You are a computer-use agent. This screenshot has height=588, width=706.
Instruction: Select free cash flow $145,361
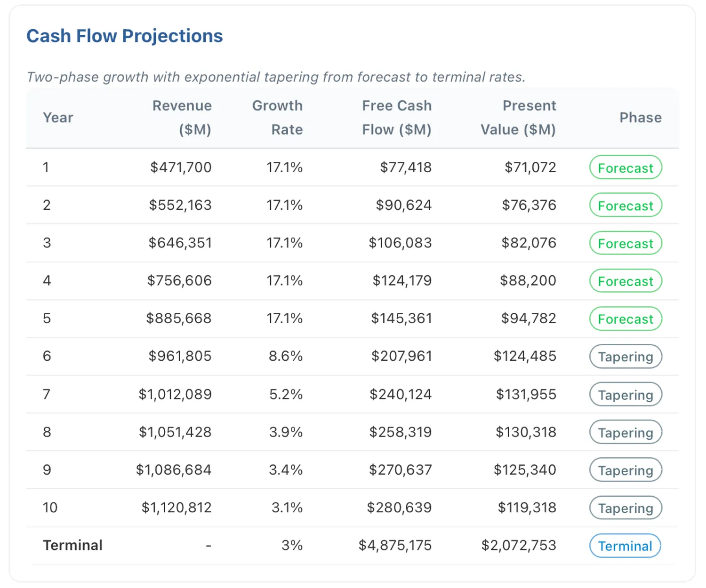pos(401,318)
